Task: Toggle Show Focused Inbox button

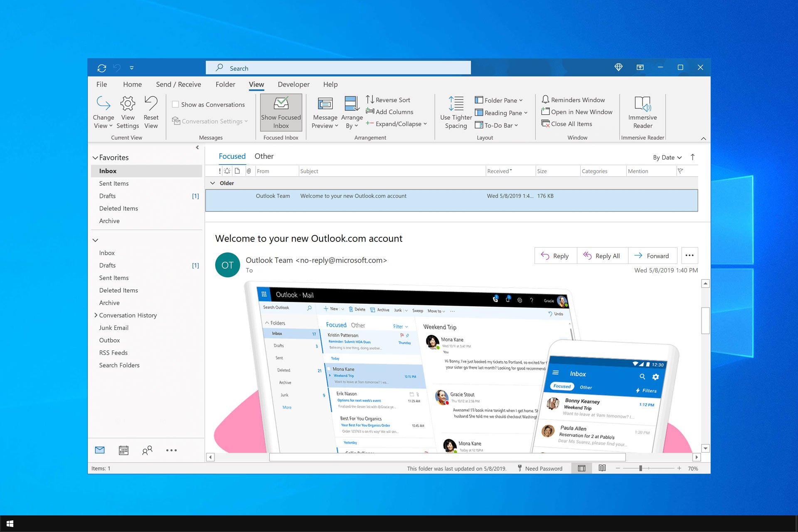Action: pyautogui.click(x=281, y=112)
